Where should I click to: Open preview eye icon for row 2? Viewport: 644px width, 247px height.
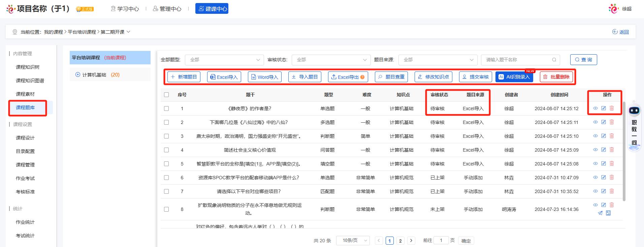595,122
